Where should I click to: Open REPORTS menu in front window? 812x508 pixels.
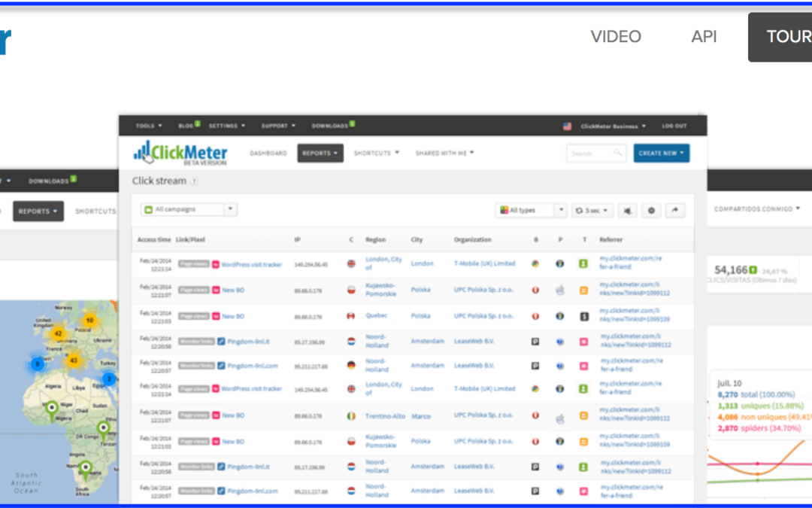coord(320,153)
